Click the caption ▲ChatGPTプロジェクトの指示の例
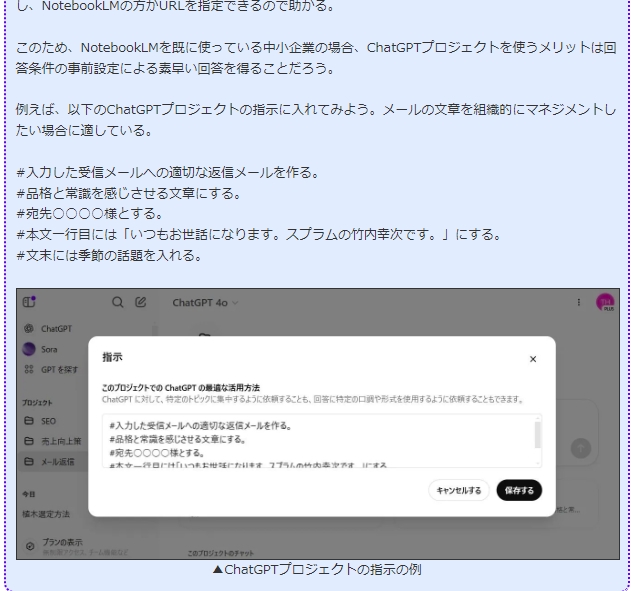This screenshot has width=635, height=591. [317, 570]
